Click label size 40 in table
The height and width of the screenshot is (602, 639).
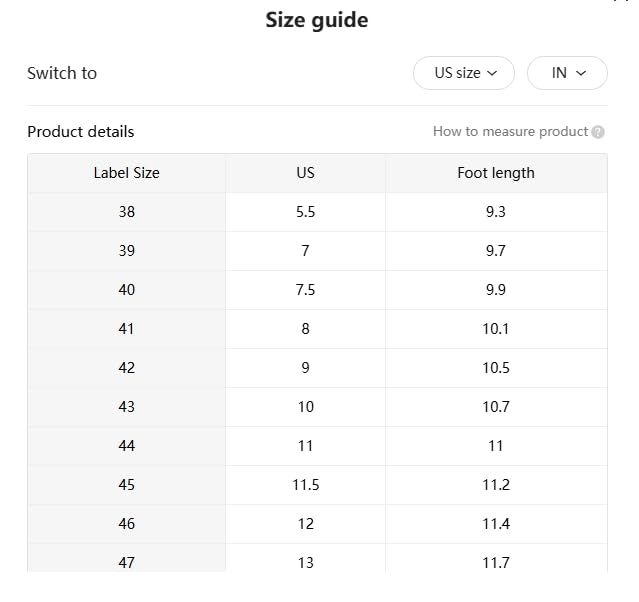126,290
